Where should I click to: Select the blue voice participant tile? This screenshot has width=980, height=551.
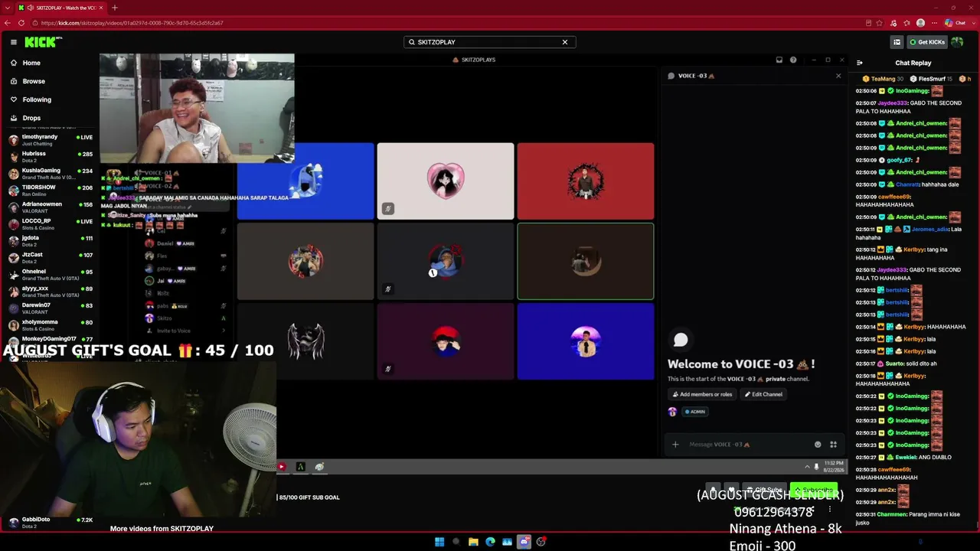(305, 181)
